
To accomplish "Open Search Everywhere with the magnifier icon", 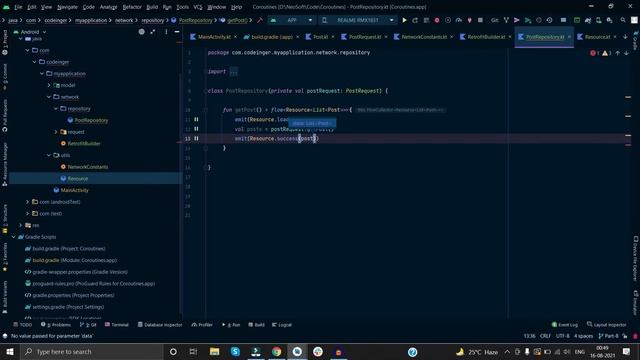I will [623, 20].
